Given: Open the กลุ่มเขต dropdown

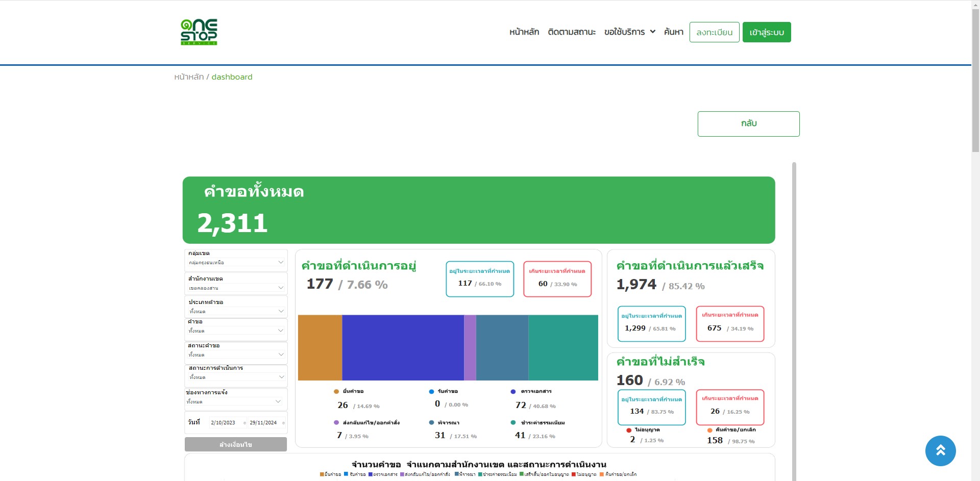Looking at the screenshot, I should coord(236,262).
